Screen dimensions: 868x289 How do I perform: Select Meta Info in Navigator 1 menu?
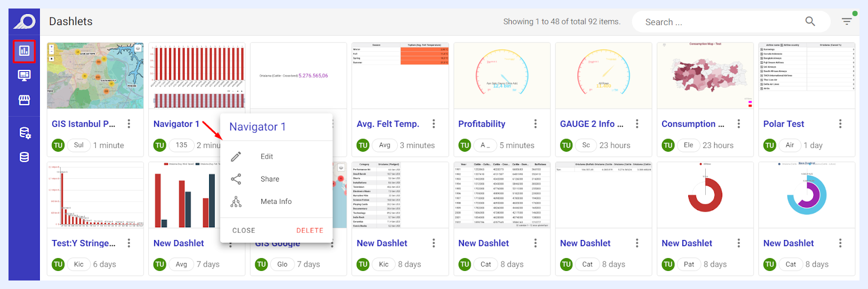pyautogui.click(x=277, y=202)
